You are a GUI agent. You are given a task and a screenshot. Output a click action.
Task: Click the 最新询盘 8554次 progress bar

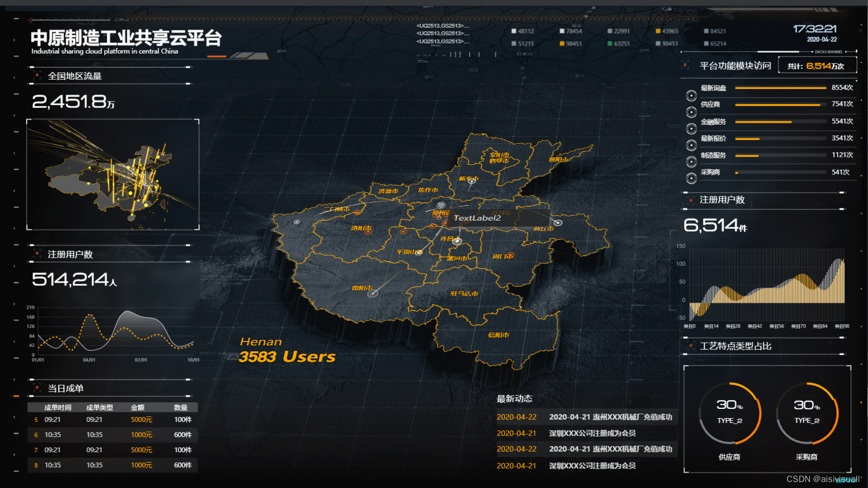(x=779, y=87)
